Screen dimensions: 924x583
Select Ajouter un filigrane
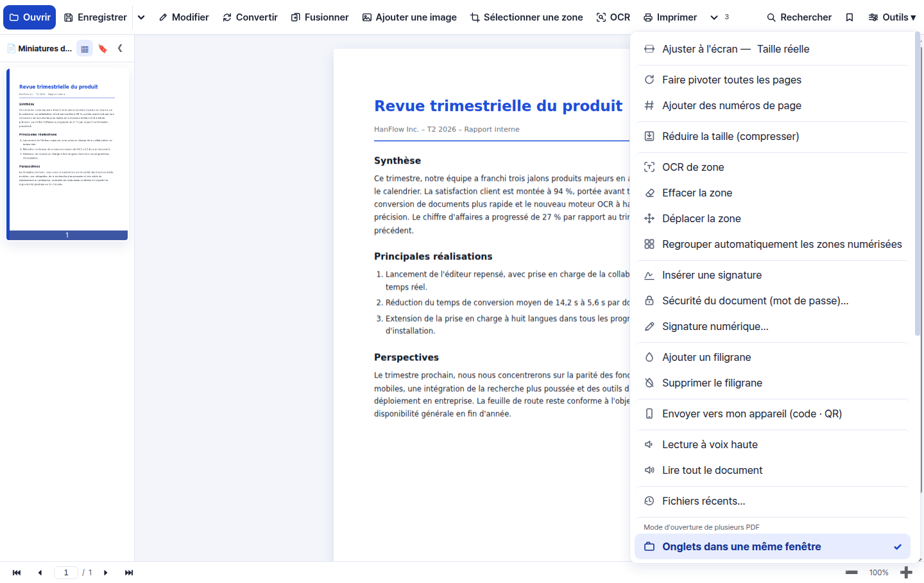[773, 357]
